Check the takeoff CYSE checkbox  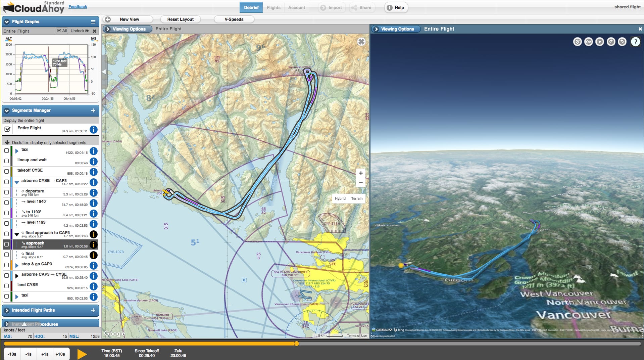pos(6,172)
